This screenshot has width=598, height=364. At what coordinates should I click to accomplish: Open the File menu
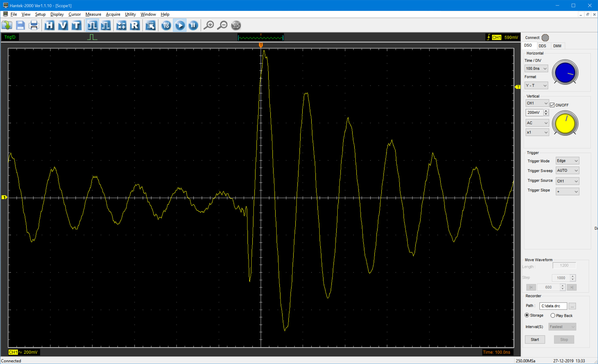[14, 14]
